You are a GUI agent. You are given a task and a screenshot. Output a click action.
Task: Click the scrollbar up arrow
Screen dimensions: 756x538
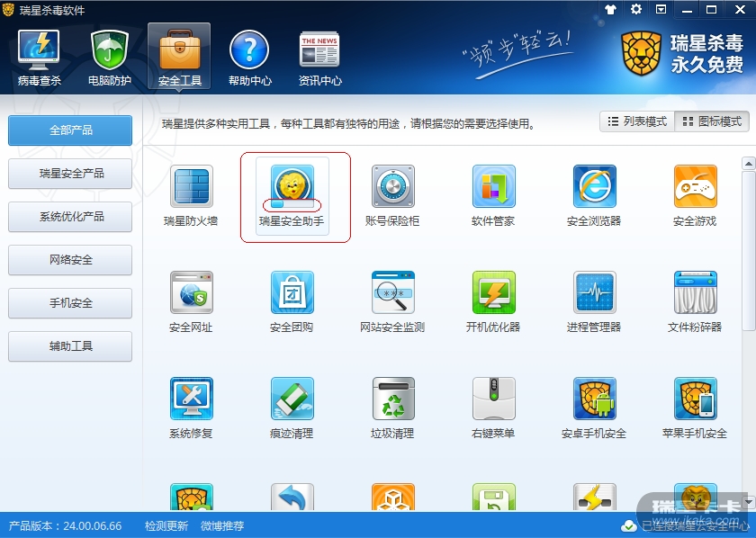[x=748, y=164]
